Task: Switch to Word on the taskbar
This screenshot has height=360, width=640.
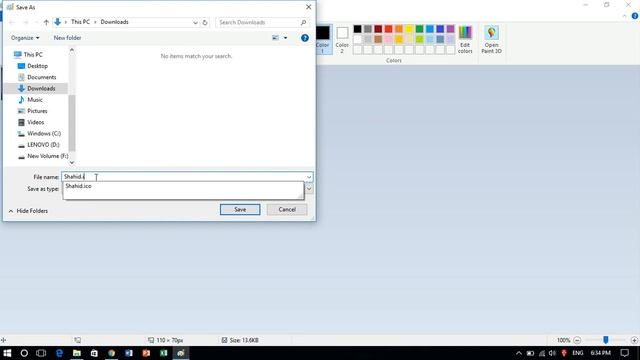Action: coord(129,353)
